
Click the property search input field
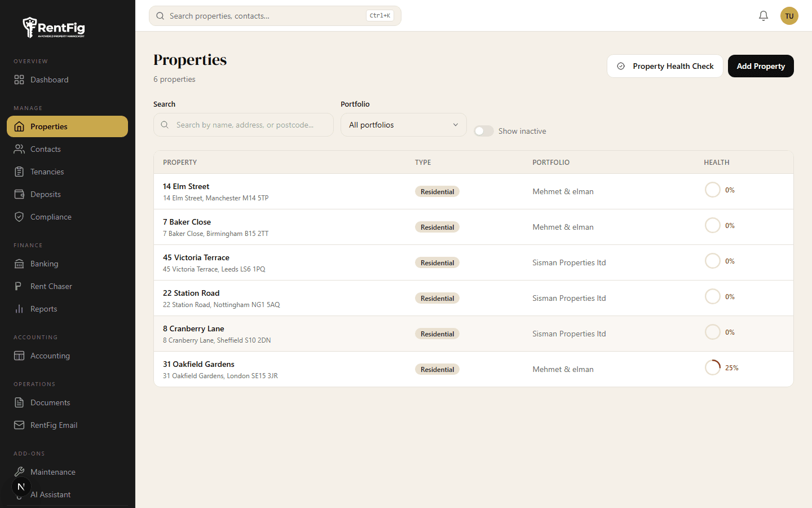(x=243, y=125)
